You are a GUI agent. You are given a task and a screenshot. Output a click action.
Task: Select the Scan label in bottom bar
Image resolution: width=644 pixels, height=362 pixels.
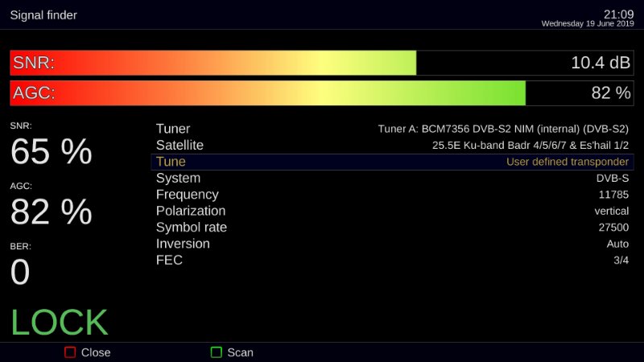point(240,352)
